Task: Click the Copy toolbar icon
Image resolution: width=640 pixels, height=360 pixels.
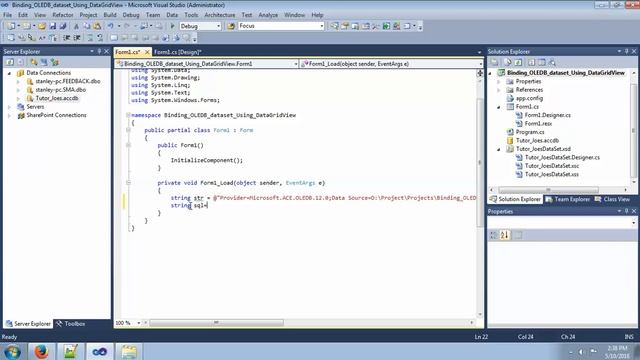Action: pyautogui.click(x=87, y=26)
